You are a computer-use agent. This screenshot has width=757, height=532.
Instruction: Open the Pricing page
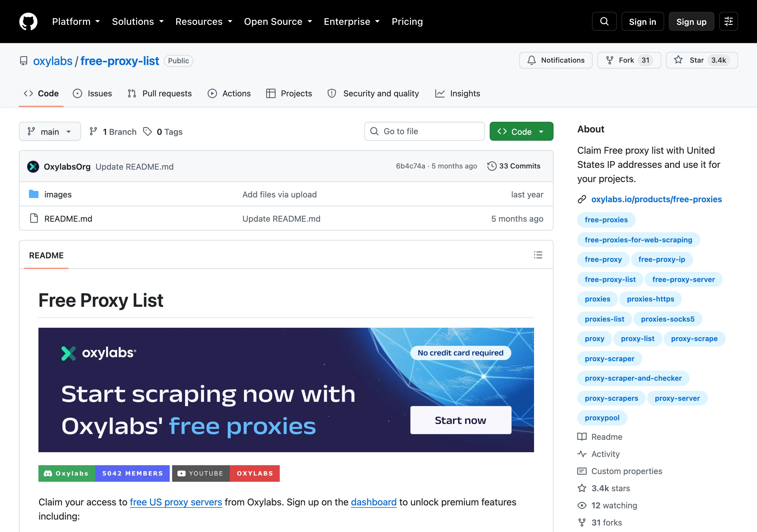click(407, 21)
